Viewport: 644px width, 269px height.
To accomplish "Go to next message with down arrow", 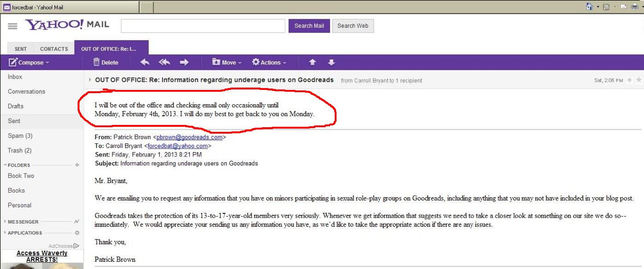I will pos(331,62).
